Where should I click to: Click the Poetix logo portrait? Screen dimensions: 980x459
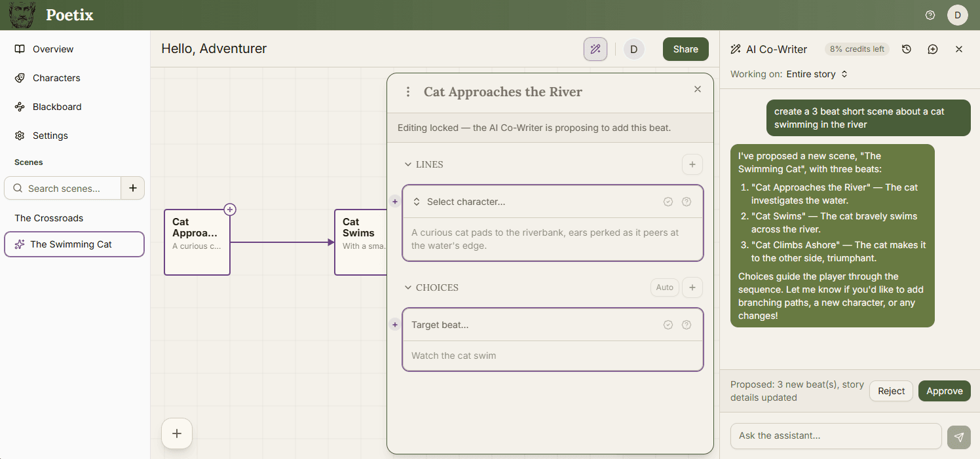(x=23, y=15)
